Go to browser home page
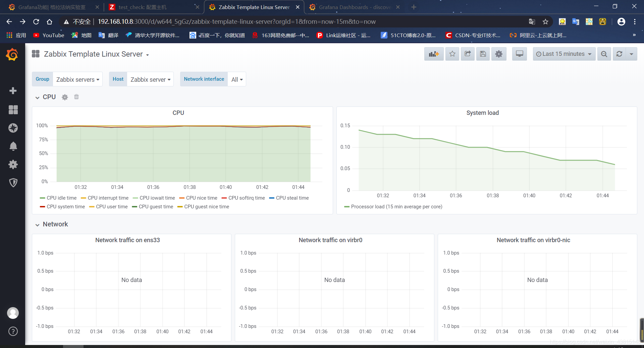The height and width of the screenshot is (348, 644). click(x=50, y=22)
